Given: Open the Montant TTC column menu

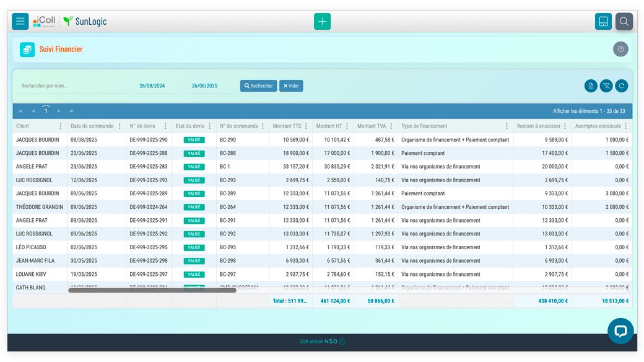Looking at the screenshot, I should [x=306, y=126].
